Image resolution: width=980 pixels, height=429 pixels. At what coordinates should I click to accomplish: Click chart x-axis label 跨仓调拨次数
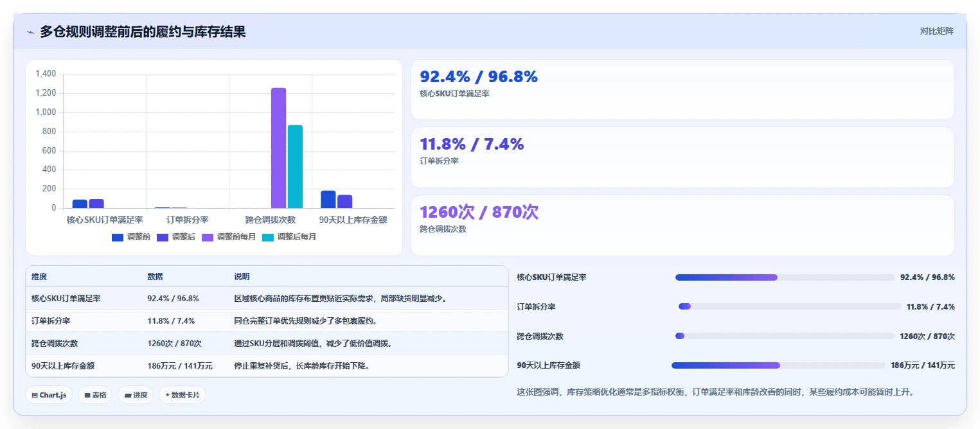click(271, 220)
